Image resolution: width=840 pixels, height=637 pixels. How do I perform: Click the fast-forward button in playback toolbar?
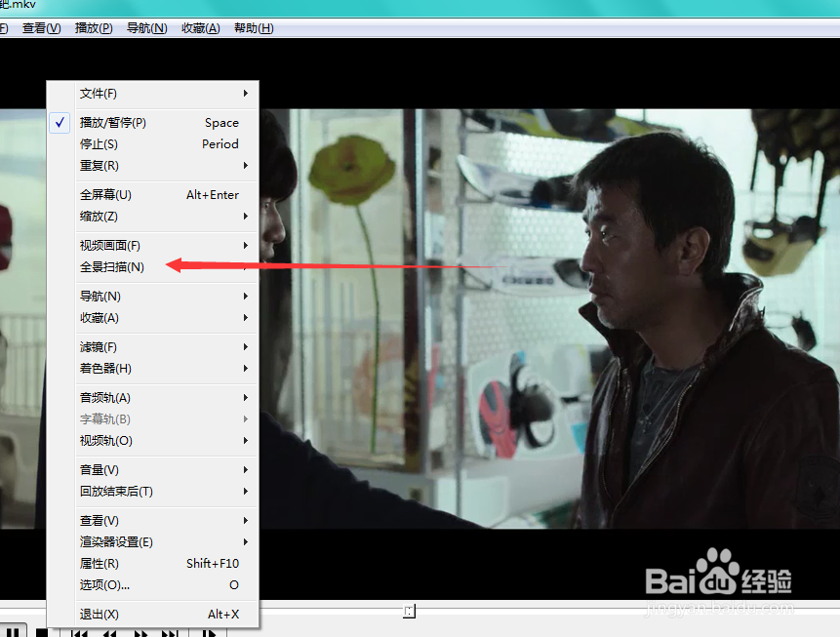tap(140, 633)
